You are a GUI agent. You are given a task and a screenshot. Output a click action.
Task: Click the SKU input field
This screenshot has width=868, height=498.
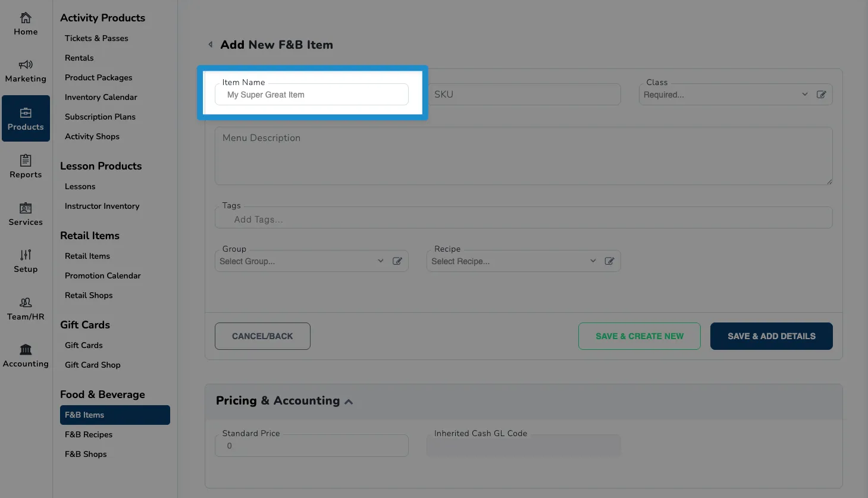click(x=524, y=95)
